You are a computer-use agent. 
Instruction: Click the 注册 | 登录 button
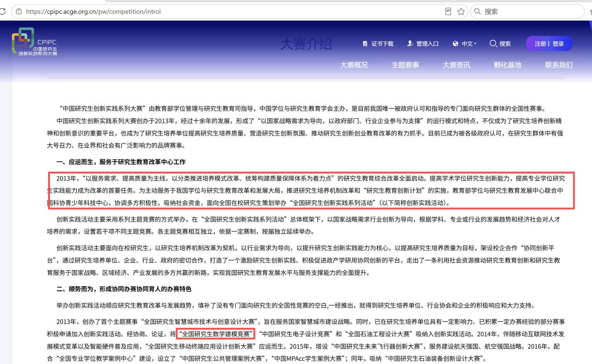549,43
